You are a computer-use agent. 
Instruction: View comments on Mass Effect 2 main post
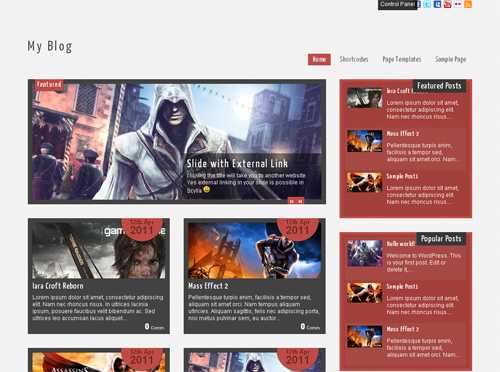(310, 327)
